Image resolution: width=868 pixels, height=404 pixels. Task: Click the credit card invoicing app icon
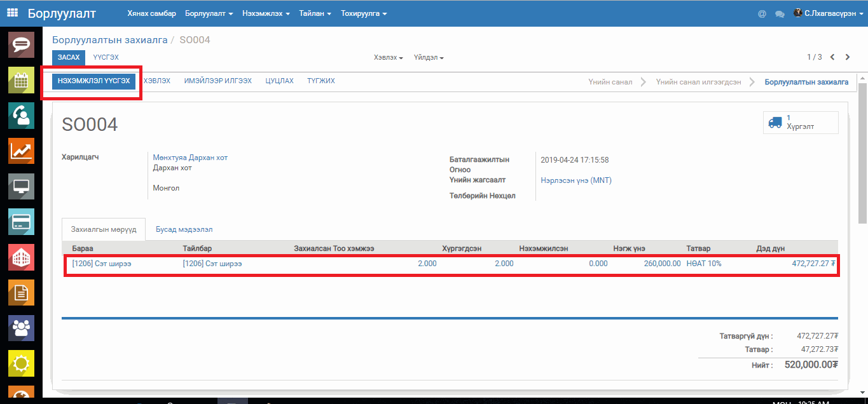(21, 222)
